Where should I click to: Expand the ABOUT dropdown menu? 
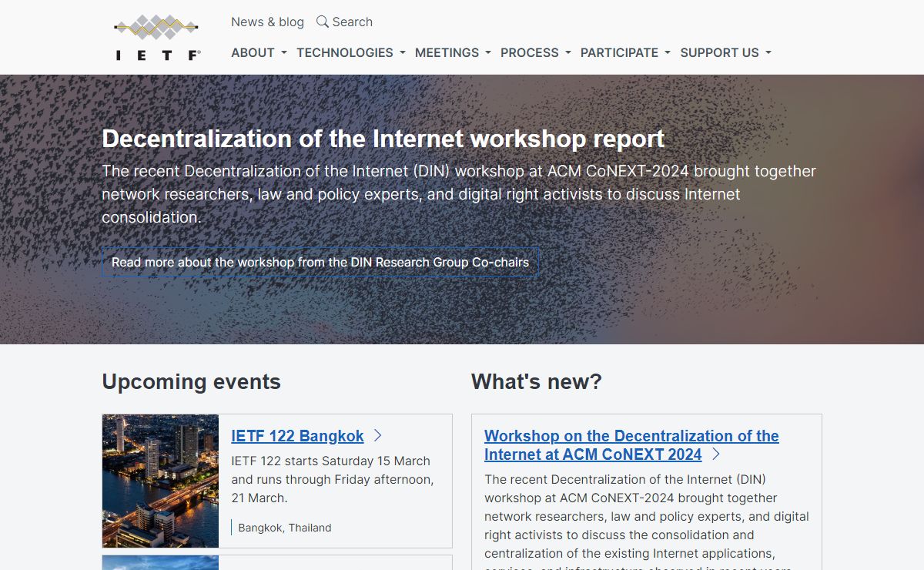[x=259, y=52]
